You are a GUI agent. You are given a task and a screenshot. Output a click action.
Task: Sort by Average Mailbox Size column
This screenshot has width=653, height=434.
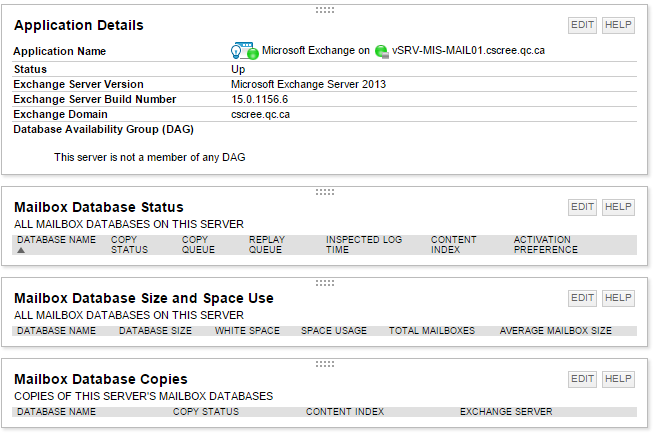pos(556,331)
